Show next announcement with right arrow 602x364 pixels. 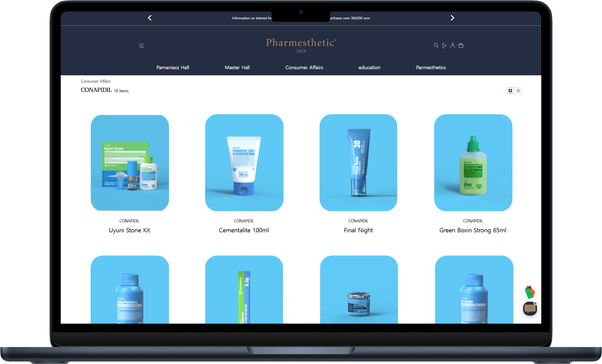[x=452, y=18]
